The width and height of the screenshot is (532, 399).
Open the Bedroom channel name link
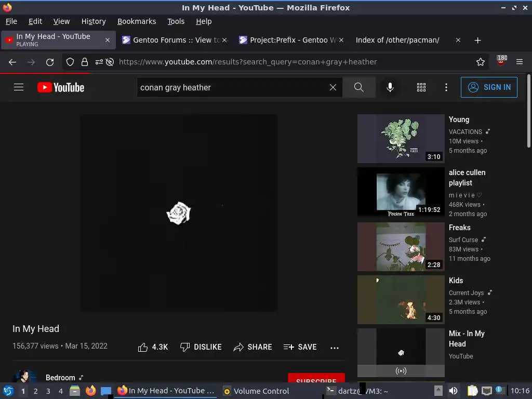pyautogui.click(x=60, y=378)
